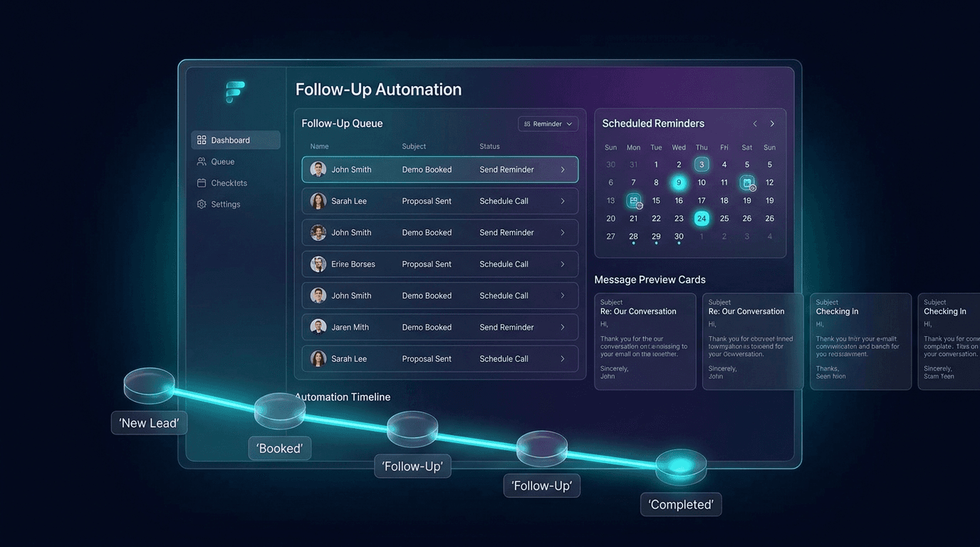Click Jaren Mith's avatar picture
The width and height of the screenshot is (980, 547).
(318, 327)
